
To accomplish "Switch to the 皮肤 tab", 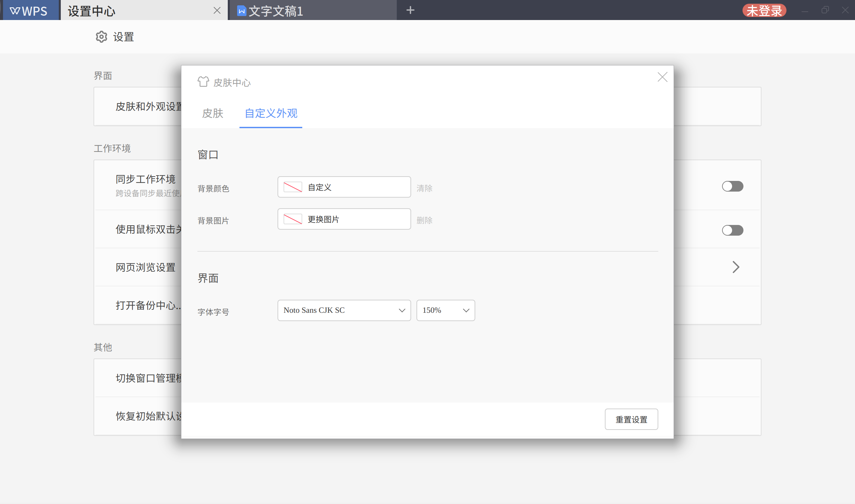I will (x=212, y=113).
